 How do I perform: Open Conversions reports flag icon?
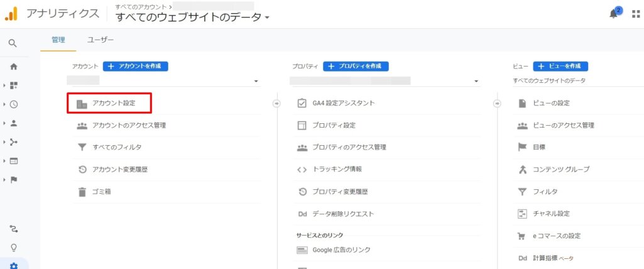pos(14,180)
